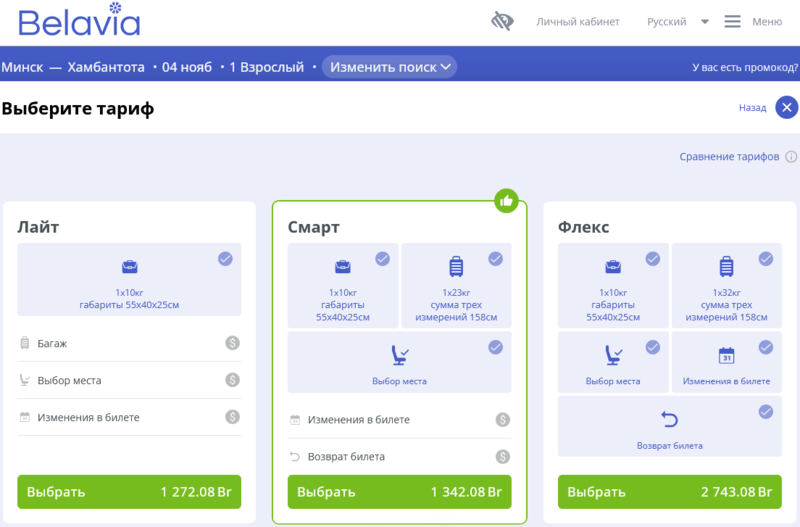800x527 pixels.
Task: Click the dollar icon for Возврат билета in Смарт
Action: (x=503, y=457)
